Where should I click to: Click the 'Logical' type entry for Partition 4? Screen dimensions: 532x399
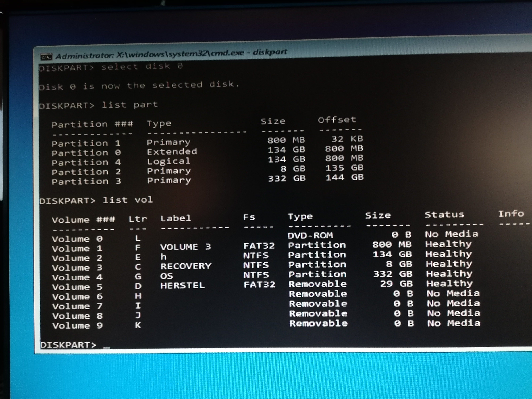coord(169,161)
